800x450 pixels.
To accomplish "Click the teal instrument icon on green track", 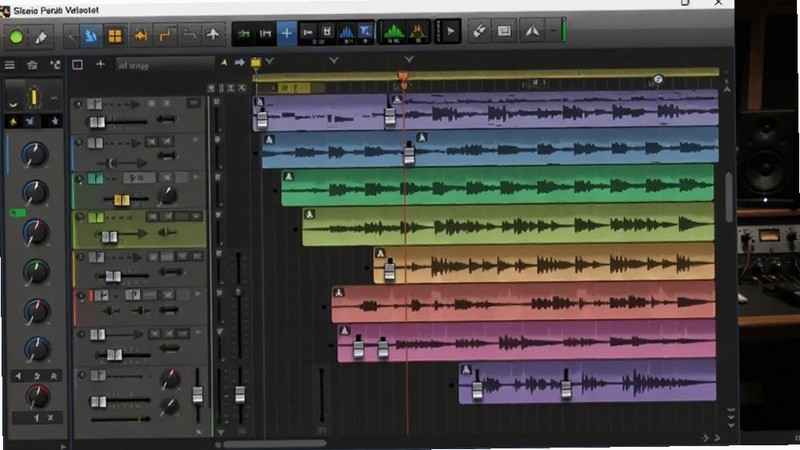I will [95, 178].
